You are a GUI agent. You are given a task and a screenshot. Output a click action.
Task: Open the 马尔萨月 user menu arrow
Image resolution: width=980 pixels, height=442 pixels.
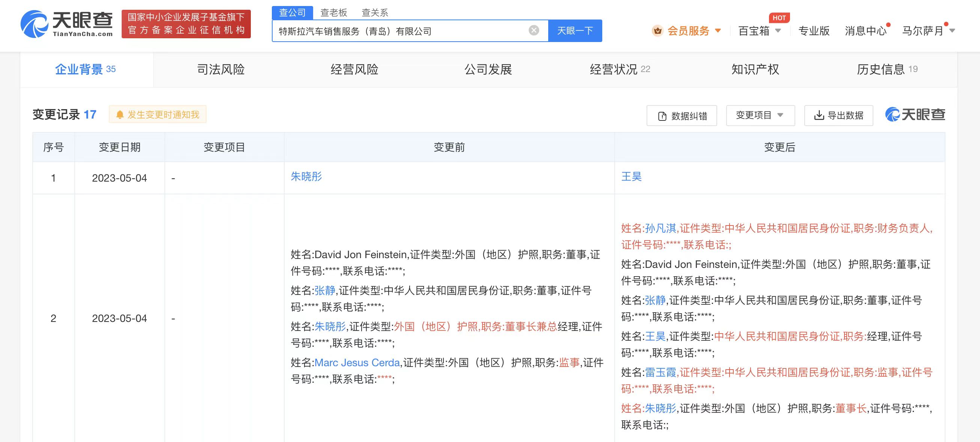[952, 30]
